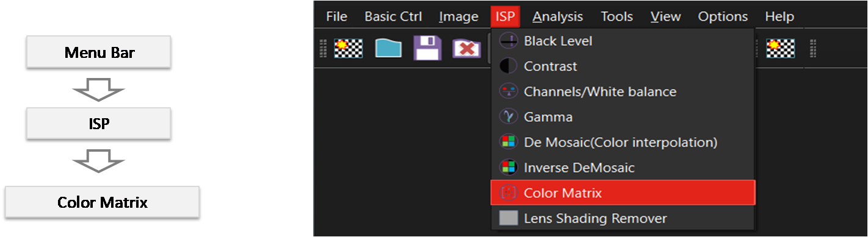This screenshot has height=237, width=868.
Task: Open the Basic Ctrl menu
Action: (393, 16)
